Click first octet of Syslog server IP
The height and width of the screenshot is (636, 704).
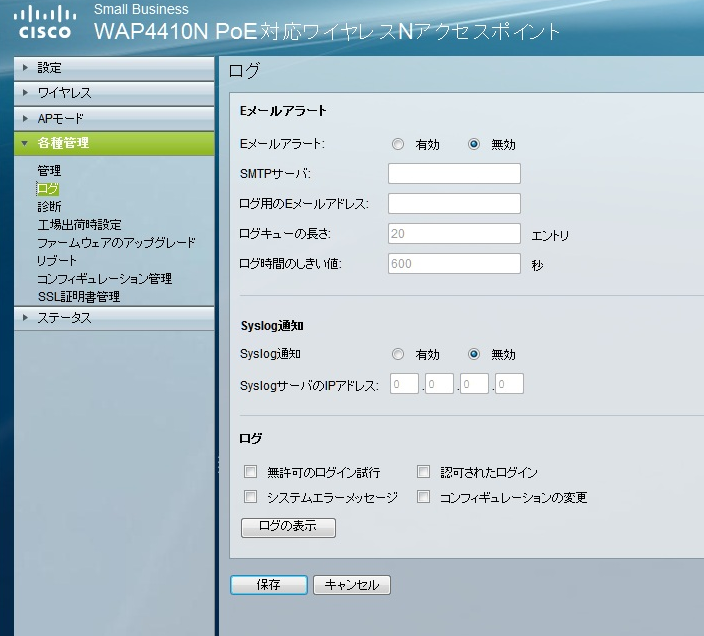(405, 384)
